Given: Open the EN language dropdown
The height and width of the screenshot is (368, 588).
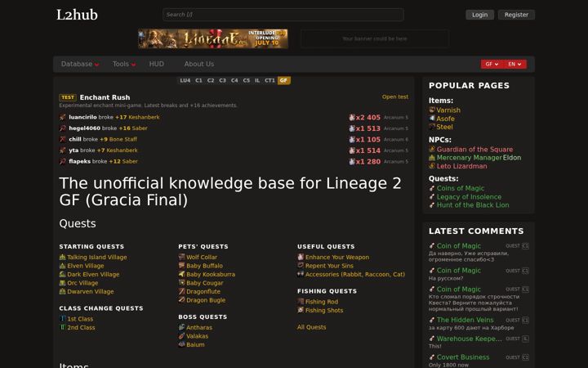Looking at the screenshot, I should pos(514,65).
